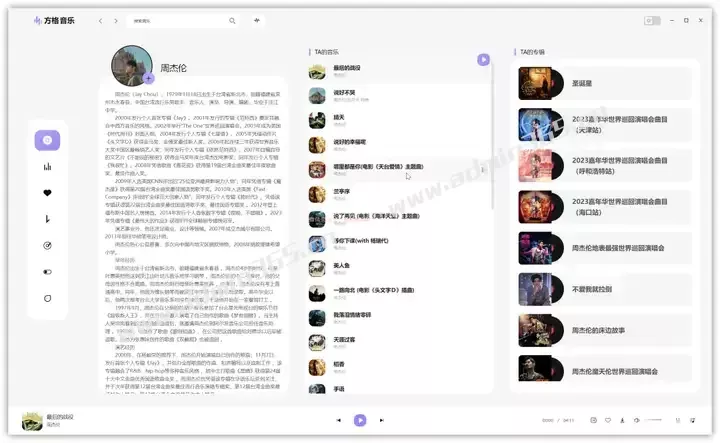Go forward with the right arrow

(x=116, y=21)
